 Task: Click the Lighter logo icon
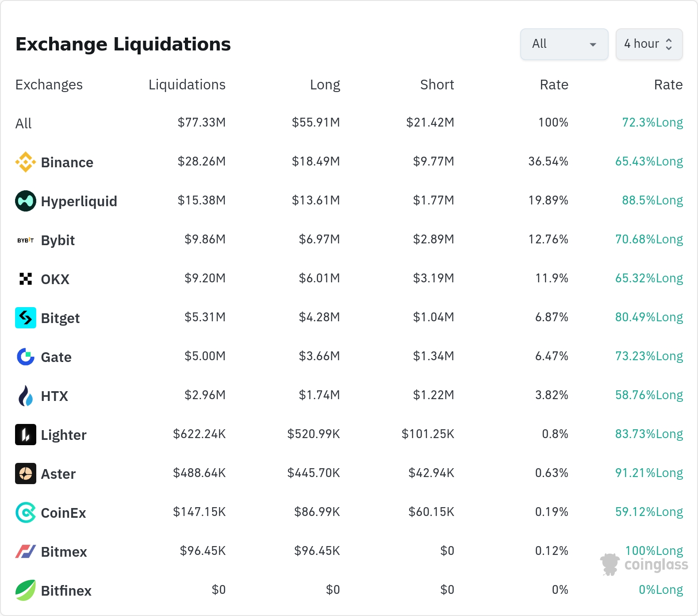click(x=26, y=435)
